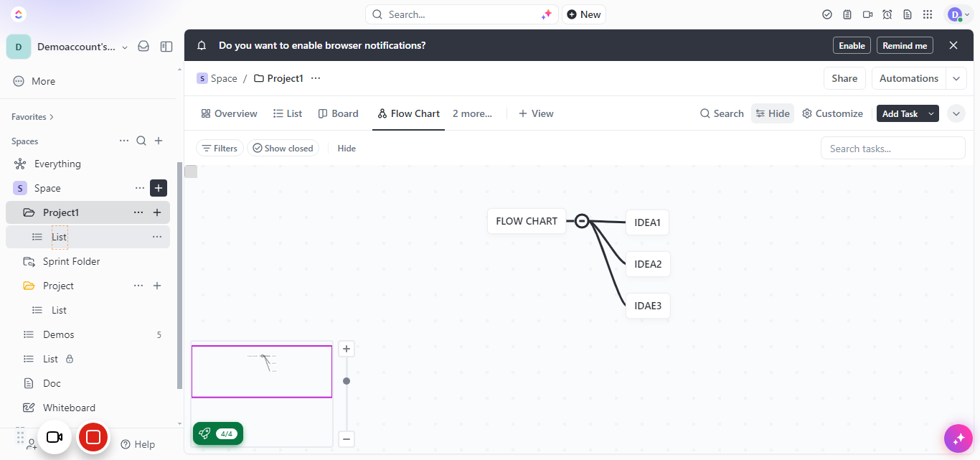This screenshot has width=980, height=460.
Task: Select the Flow Chart tab
Action: tap(408, 113)
